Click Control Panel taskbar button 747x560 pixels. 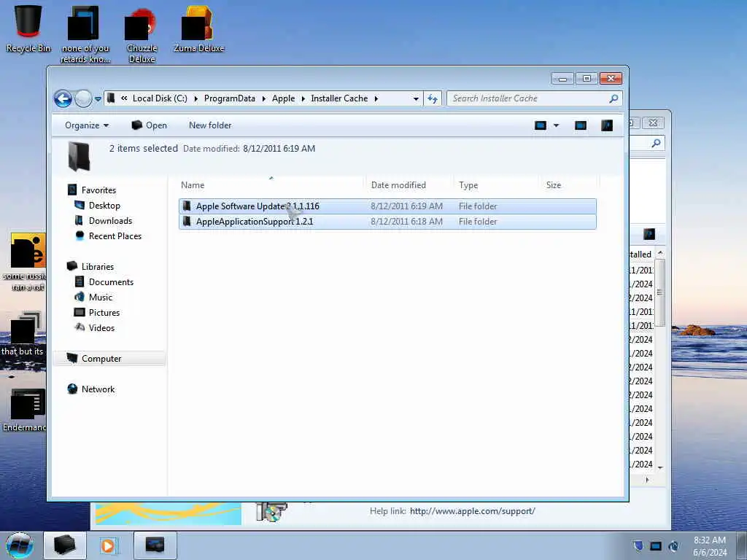pos(155,545)
